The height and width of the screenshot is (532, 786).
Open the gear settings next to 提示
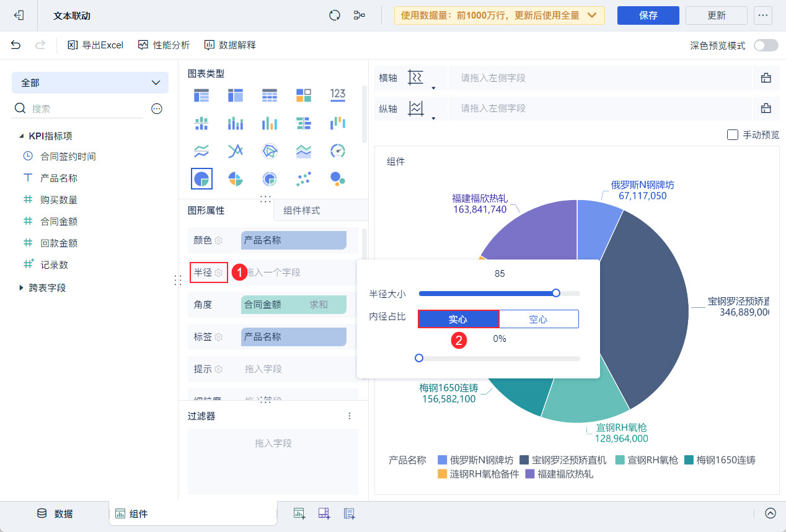tap(218, 369)
